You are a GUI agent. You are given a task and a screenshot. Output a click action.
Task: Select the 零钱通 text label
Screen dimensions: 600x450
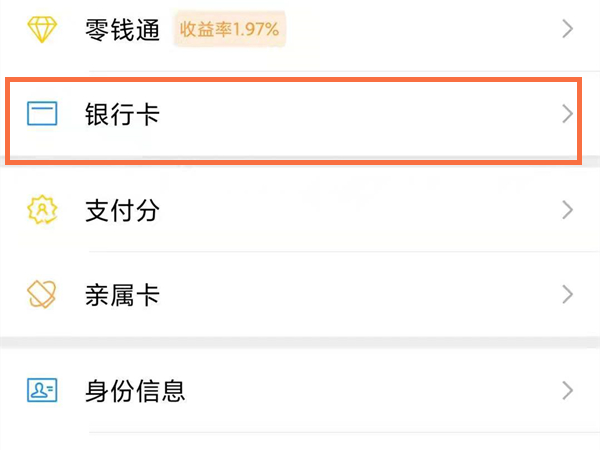(122, 30)
